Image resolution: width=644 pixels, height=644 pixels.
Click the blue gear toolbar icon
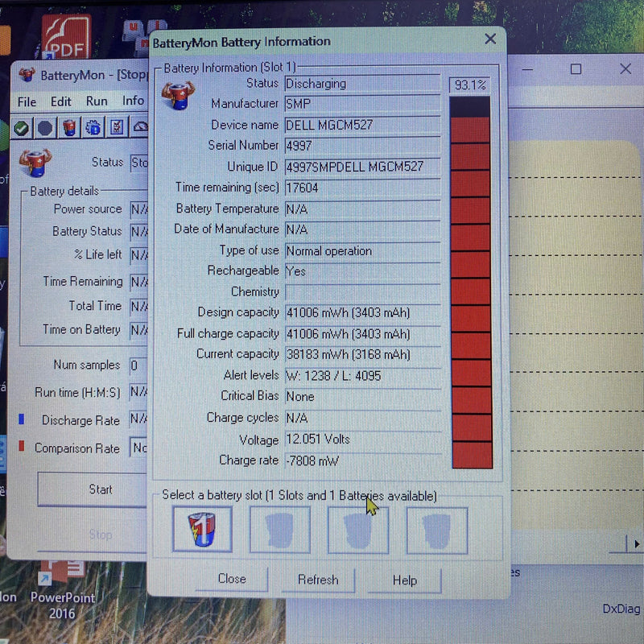93,128
